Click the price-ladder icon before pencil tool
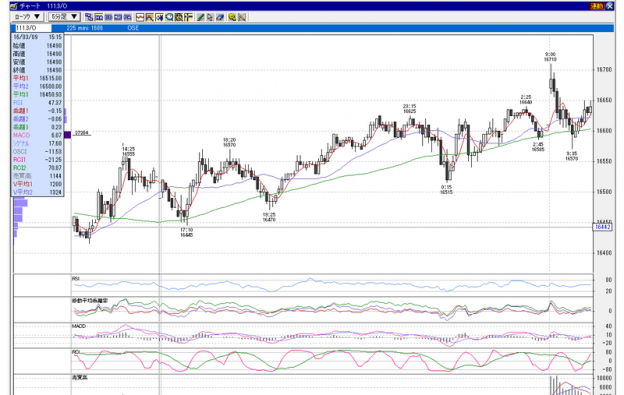Screen dimensions: 624x395 coord(188,17)
